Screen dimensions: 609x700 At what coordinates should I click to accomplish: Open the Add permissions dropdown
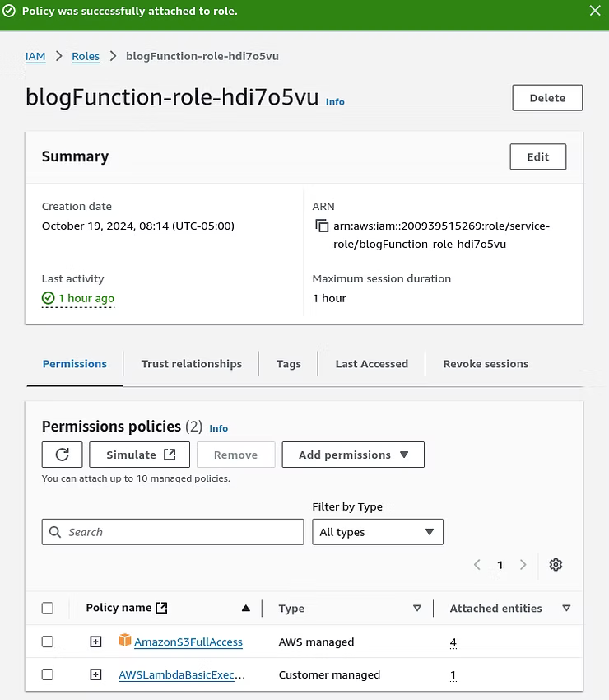click(x=353, y=455)
